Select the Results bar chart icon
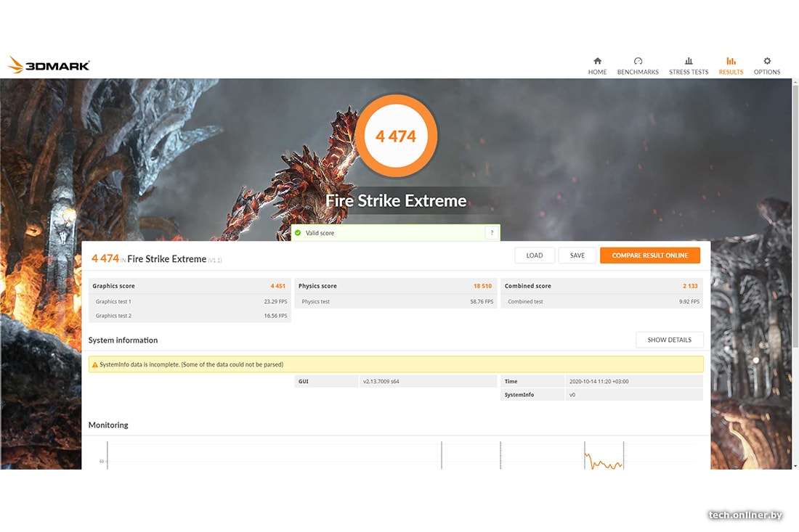Image resolution: width=799 pixels, height=532 pixels. point(731,61)
